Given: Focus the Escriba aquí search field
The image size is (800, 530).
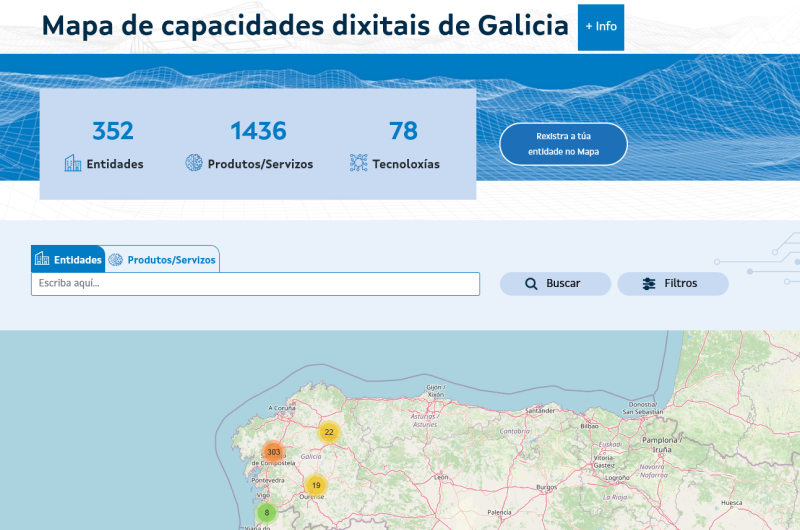Looking at the screenshot, I should point(255,284).
